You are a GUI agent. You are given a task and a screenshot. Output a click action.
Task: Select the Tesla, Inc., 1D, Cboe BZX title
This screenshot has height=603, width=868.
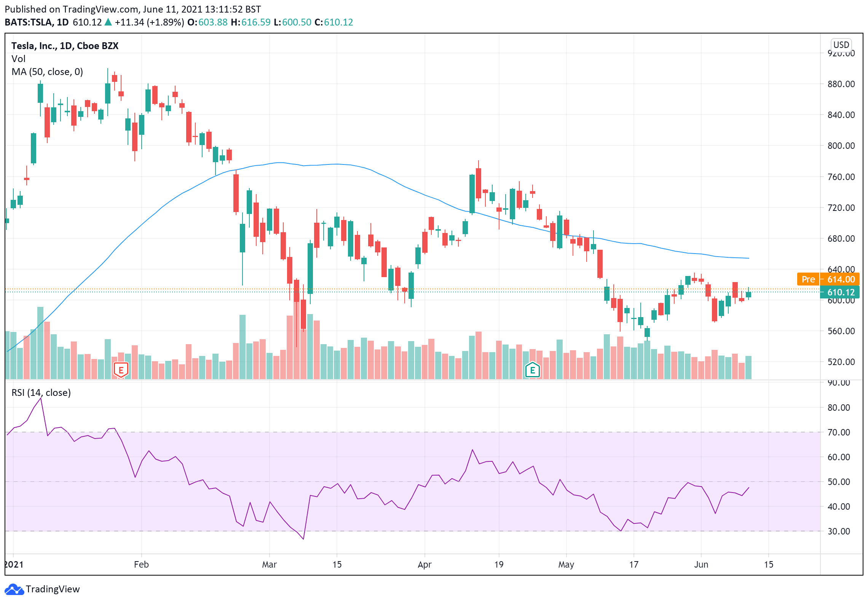click(65, 46)
